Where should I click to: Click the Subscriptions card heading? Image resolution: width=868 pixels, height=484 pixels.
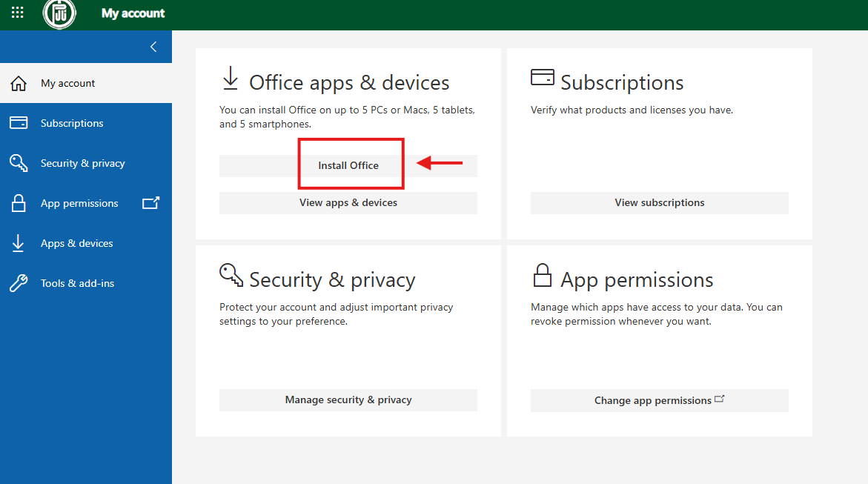[x=622, y=82]
